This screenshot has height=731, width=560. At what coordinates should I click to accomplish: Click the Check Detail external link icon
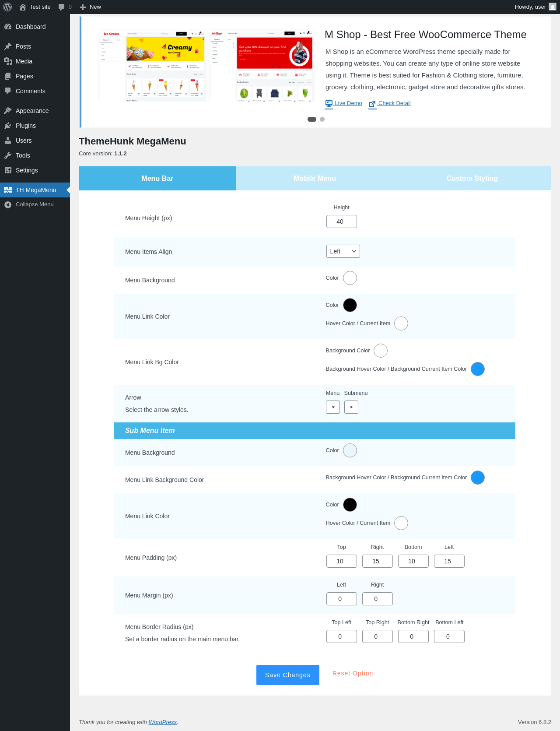pyautogui.click(x=372, y=104)
